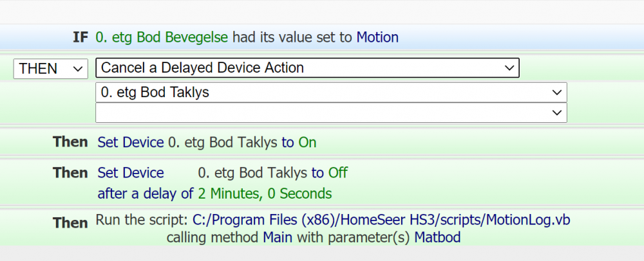The image size is (644, 261).
Task: Select the Then row for delayed Off action
Action: (x=70, y=172)
